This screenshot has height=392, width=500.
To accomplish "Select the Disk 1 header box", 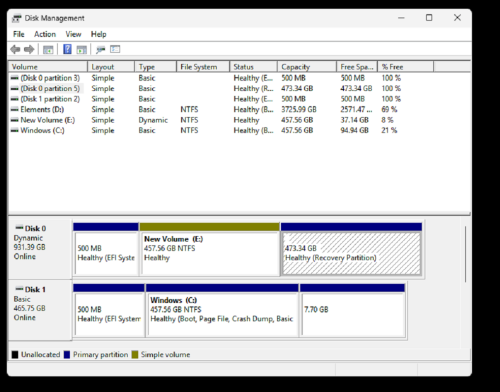I will (x=40, y=310).
